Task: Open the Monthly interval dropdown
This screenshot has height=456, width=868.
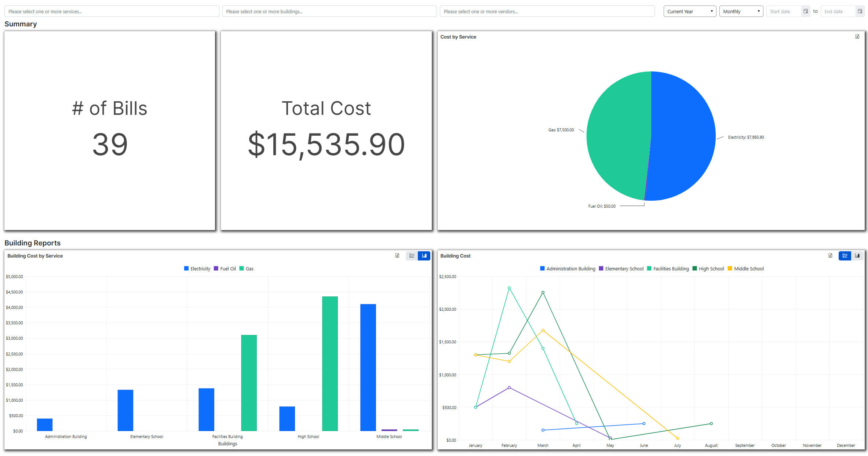Action: point(741,11)
